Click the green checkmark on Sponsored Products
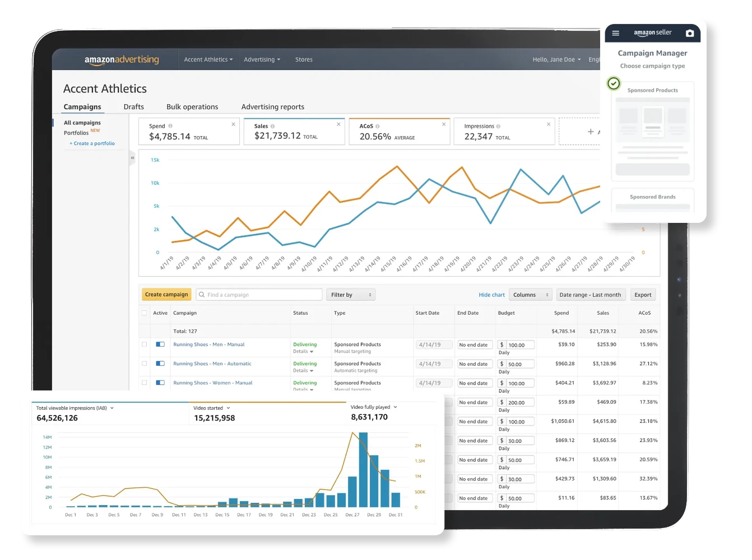The height and width of the screenshot is (560, 752). point(614,83)
